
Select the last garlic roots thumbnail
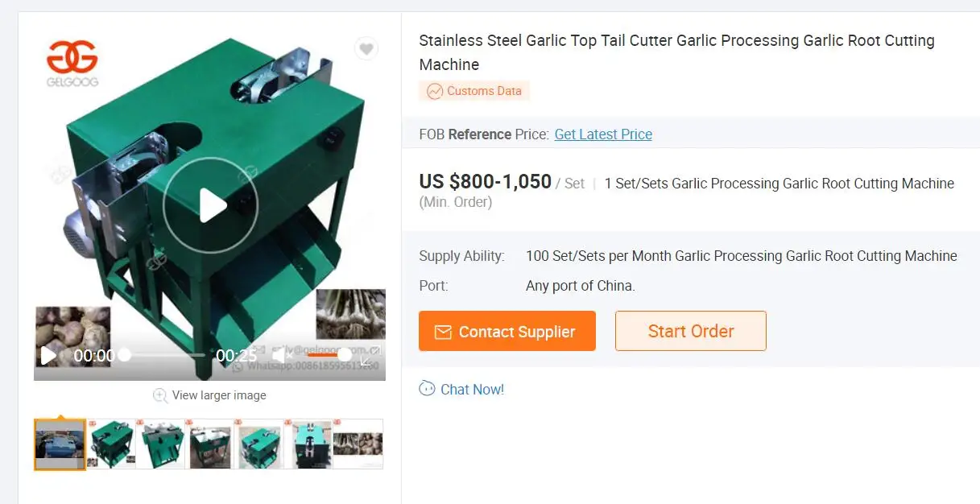[x=357, y=444]
